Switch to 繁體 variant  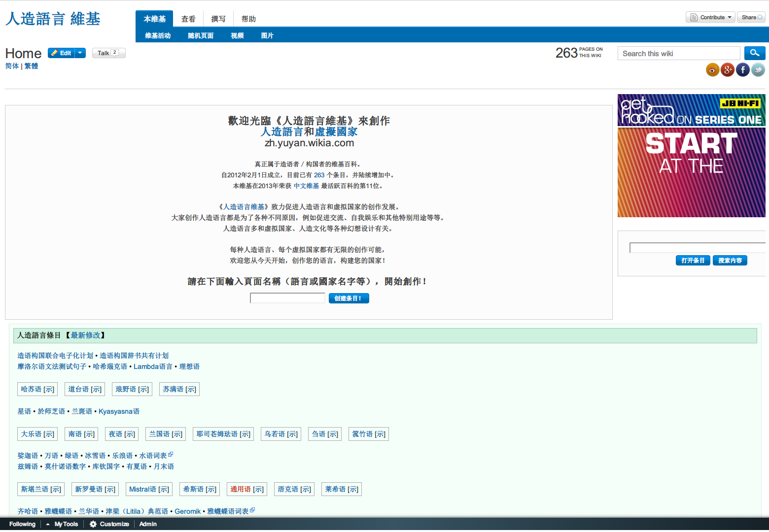[x=31, y=66]
